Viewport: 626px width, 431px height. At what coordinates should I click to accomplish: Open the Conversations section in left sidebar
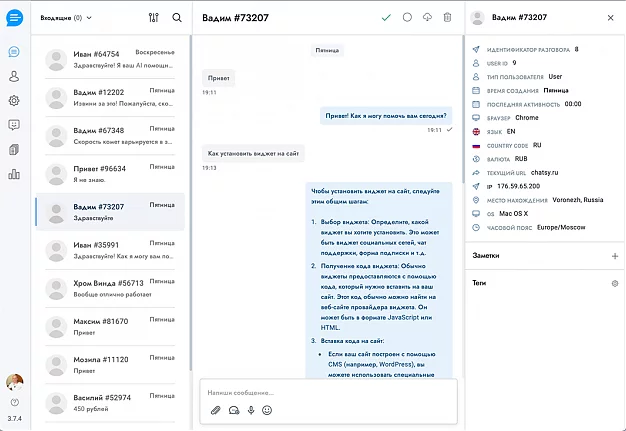(14, 52)
